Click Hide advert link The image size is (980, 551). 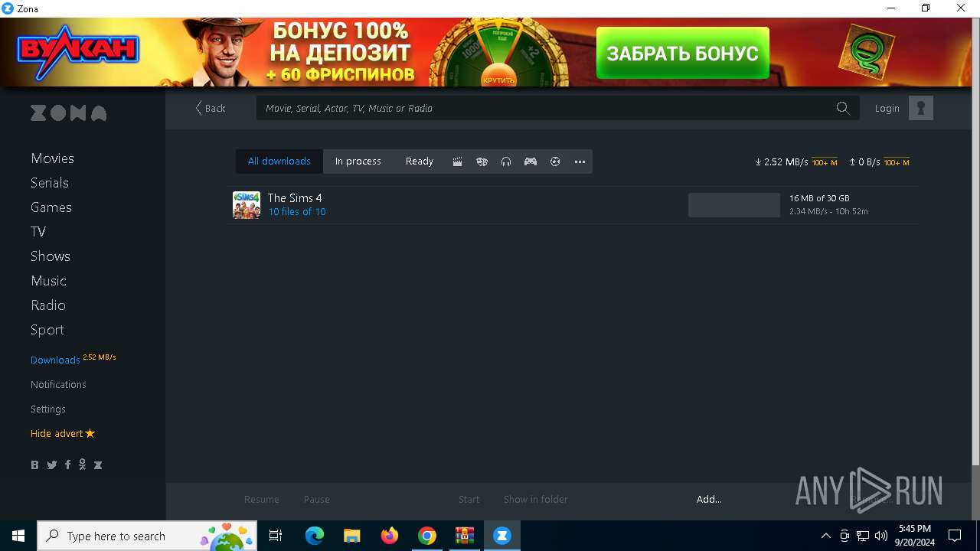57,433
